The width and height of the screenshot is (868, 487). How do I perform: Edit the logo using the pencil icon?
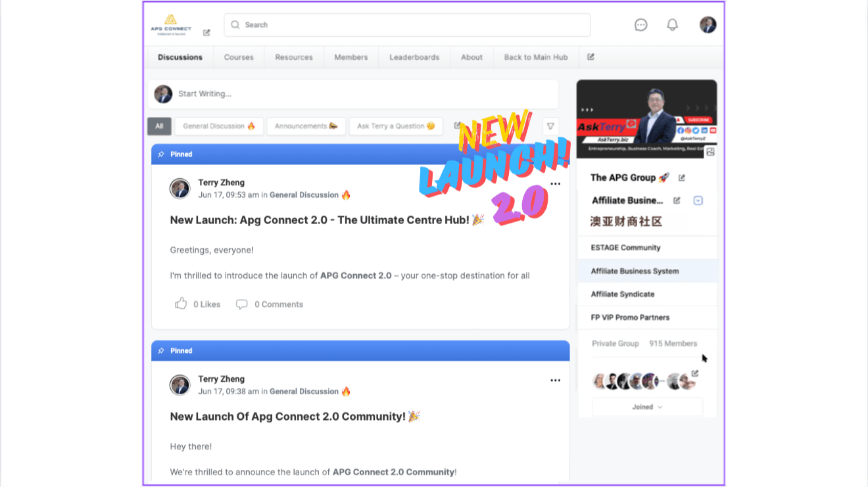(206, 32)
